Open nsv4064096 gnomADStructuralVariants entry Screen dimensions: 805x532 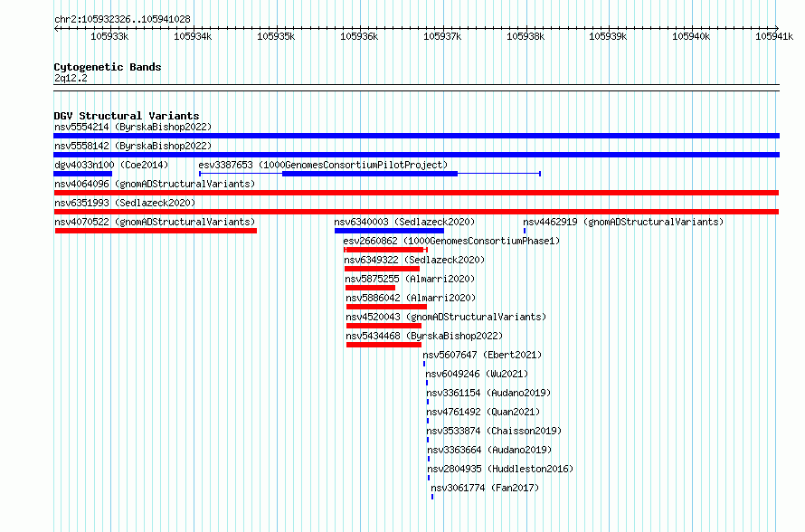155,184
